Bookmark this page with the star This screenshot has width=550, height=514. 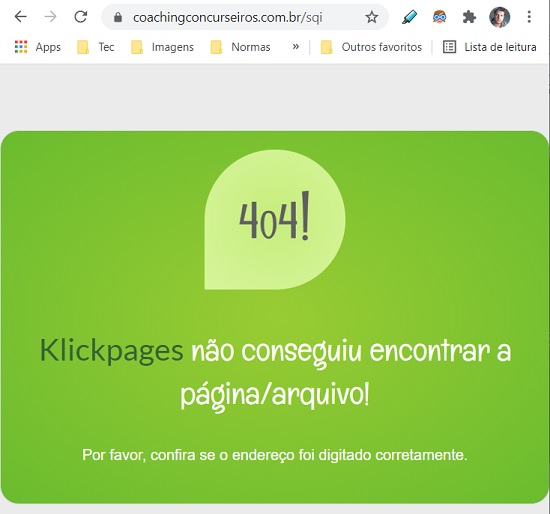click(371, 17)
